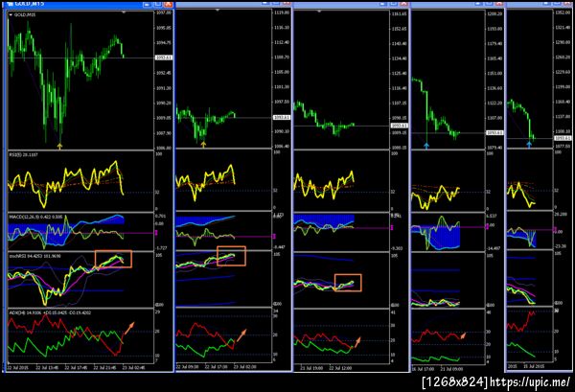Click the '22 Jul 09:00' time axis label
Viewport: 575px width, 392px height.
click(x=188, y=367)
